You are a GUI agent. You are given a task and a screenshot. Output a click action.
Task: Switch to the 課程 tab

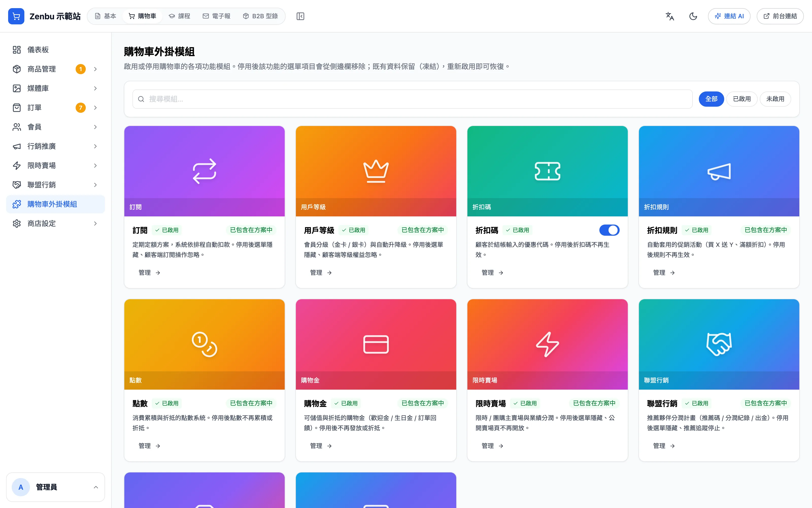tap(179, 16)
